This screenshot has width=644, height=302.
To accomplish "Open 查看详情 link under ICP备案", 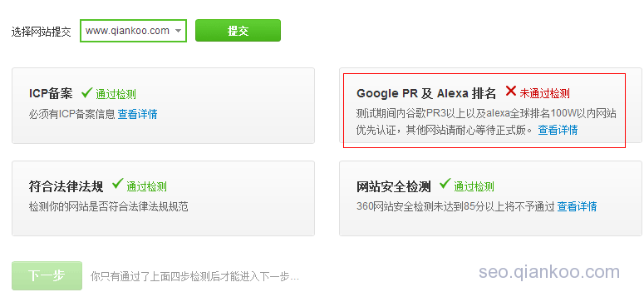I will 138,114.
